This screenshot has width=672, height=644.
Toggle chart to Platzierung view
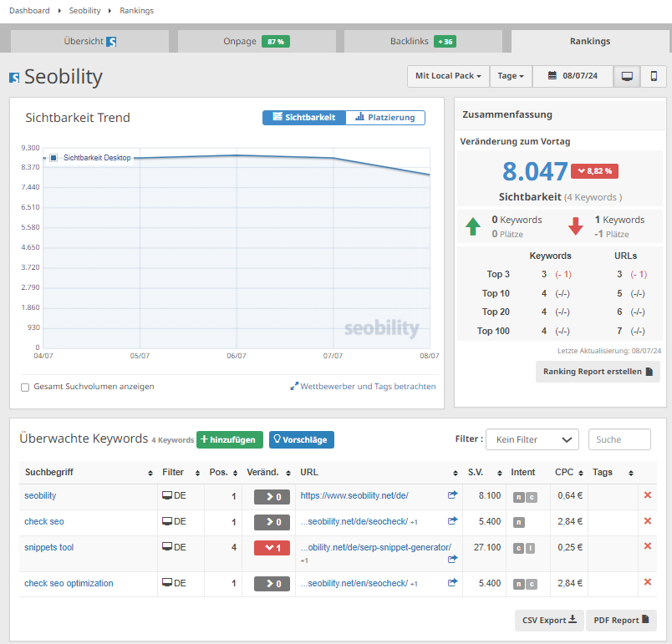pyautogui.click(x=385, y=117)
